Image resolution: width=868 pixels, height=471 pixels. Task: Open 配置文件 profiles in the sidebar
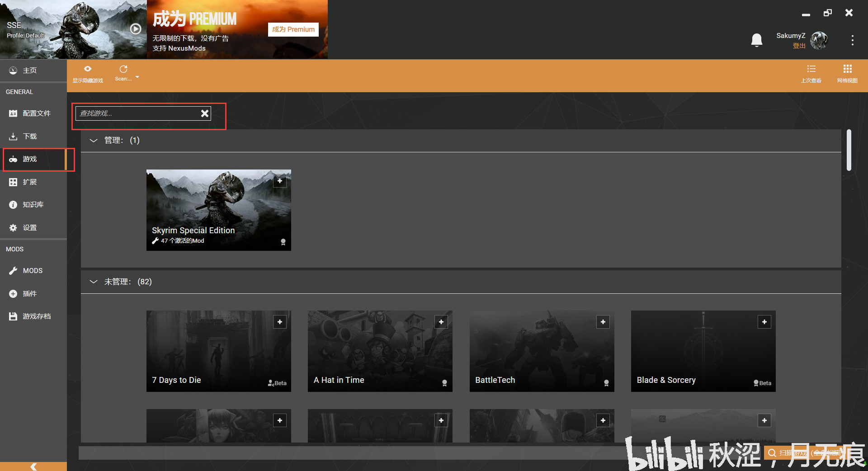pyautogui.click(x=33, y=113)
